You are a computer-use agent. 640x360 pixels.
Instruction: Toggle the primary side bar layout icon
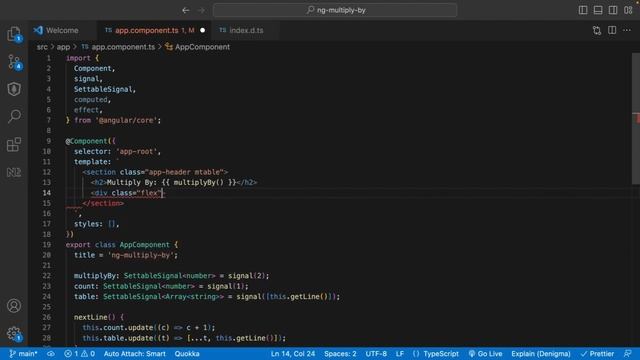[583, 10]
